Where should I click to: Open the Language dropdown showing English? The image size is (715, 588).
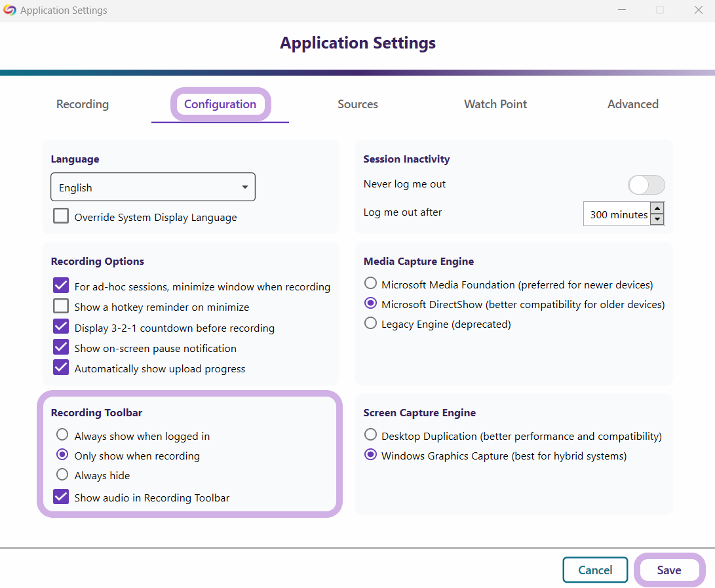pos(153,187)
